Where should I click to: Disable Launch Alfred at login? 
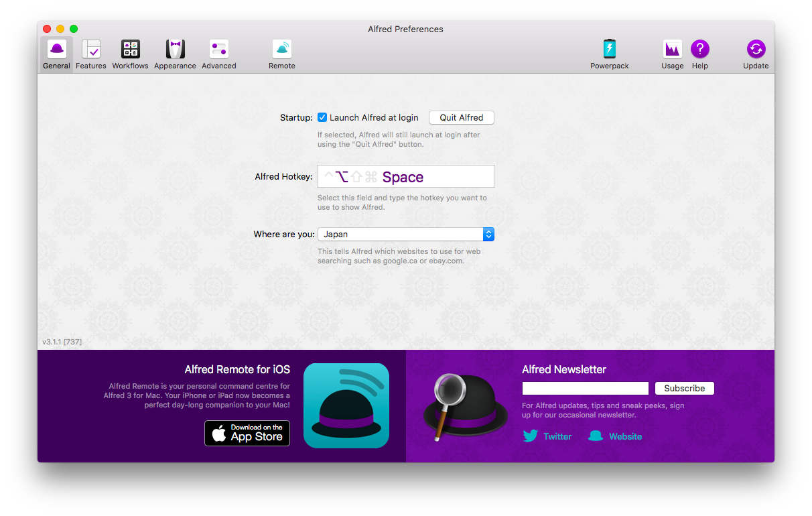322,117
